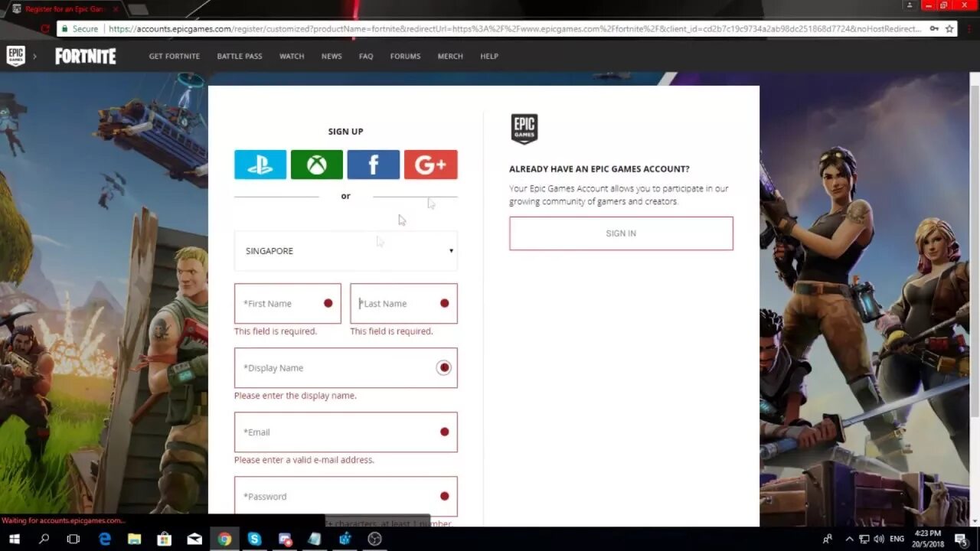Open the Chrome three-dot menu
The height and width of the screenshot is (551, 980).
969,28
